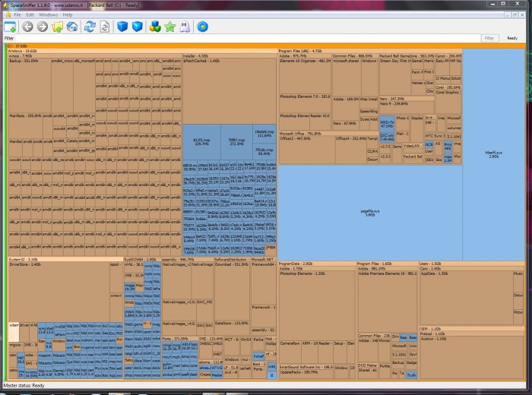
Task: Select the Corel - 192.6Mb header
Action: click(448, 87)
